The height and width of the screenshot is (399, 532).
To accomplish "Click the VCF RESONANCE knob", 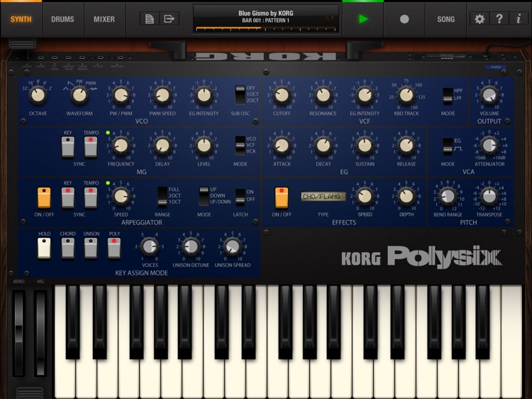I will point(323,95).
